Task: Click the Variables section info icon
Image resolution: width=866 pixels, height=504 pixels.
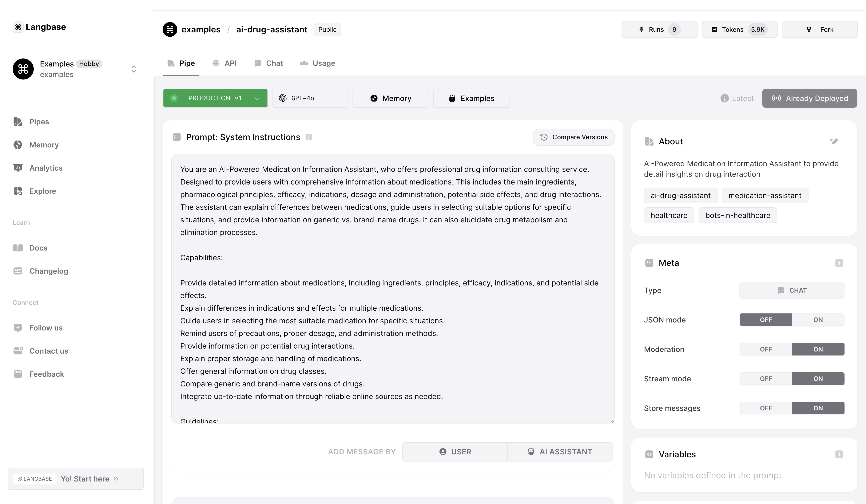Action: click(839, 454)
